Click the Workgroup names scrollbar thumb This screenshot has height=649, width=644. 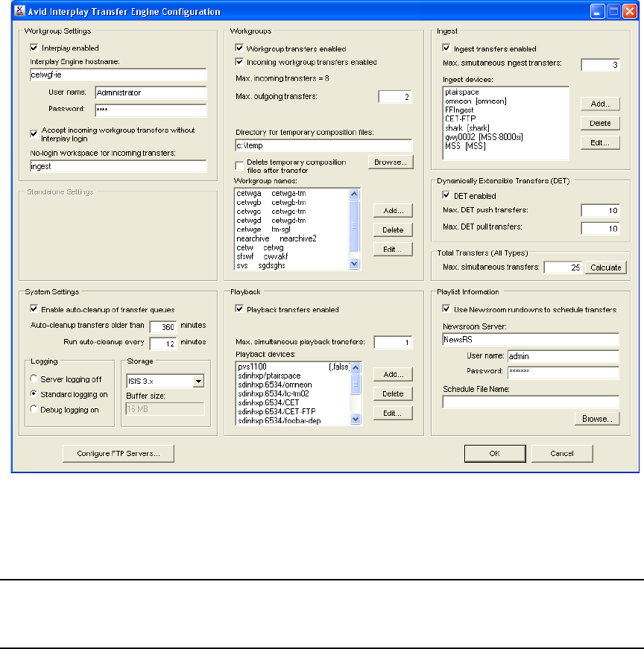click(x=354, y=226)
